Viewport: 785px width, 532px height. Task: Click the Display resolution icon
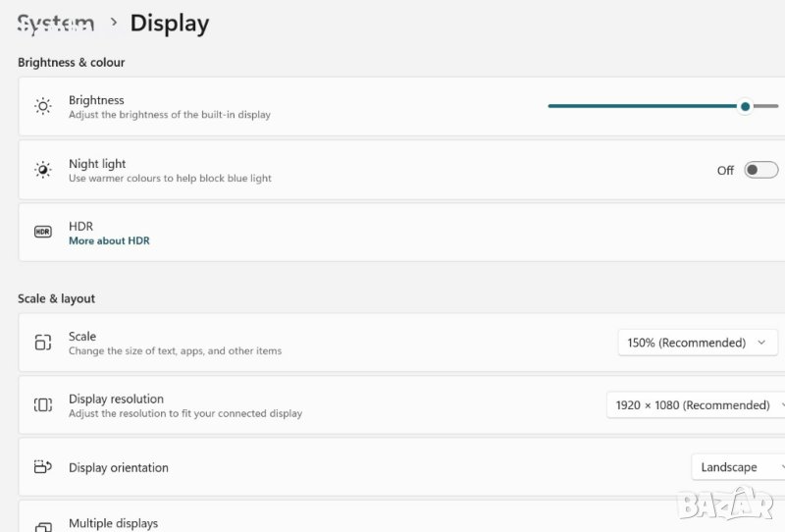(43, 405)
